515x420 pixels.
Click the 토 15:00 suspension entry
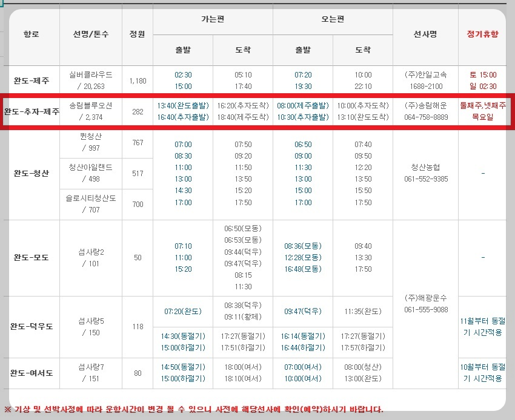(483, 75)
